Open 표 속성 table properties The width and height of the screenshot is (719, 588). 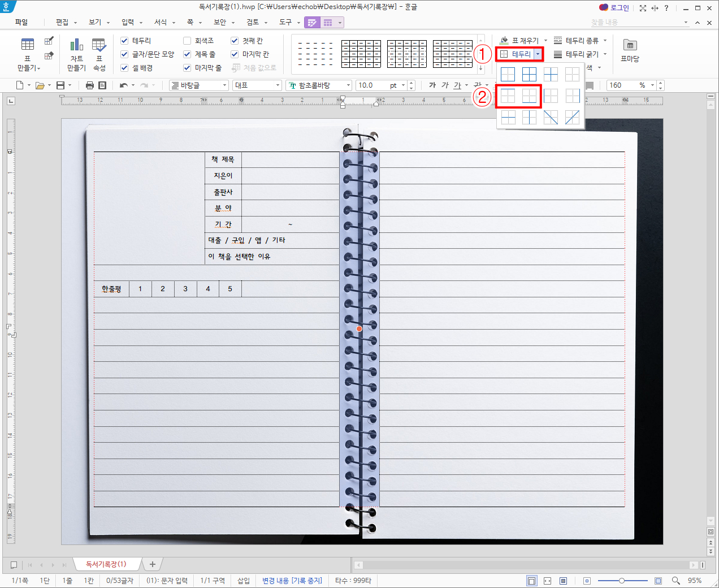click(x=99, y=54)
